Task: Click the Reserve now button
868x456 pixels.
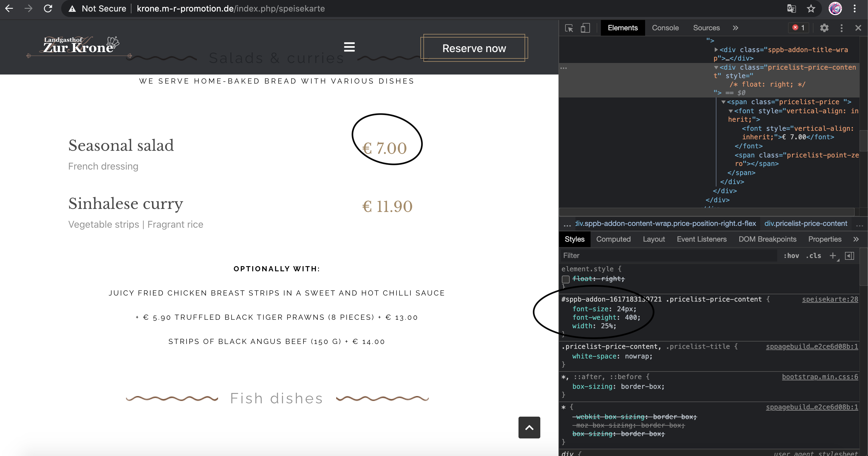Action: point(474,48)
